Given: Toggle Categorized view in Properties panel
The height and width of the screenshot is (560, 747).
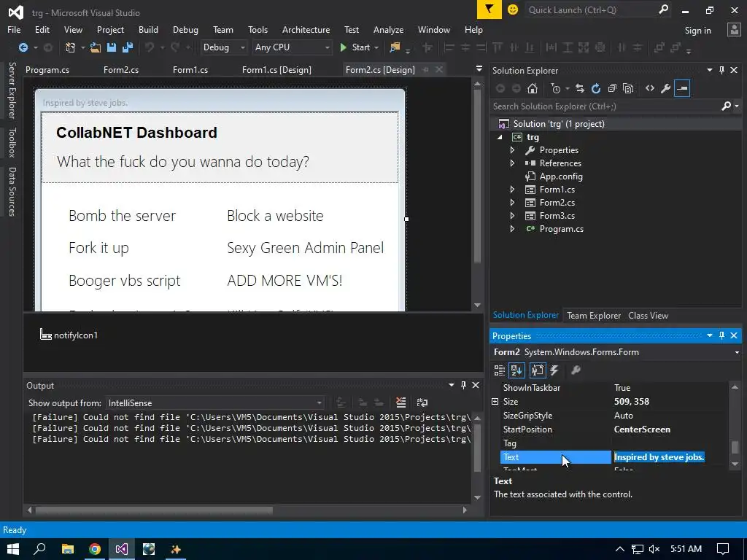Looking at the screenshot, I should [x=499, y=370].
